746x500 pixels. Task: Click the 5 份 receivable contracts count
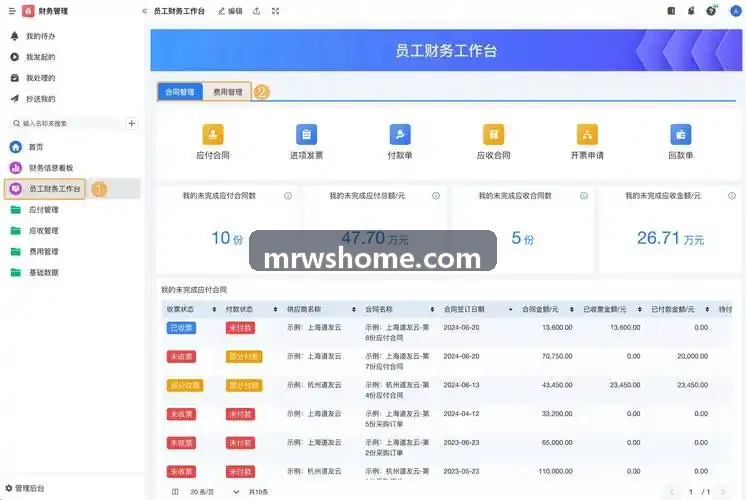coord(522,238)
